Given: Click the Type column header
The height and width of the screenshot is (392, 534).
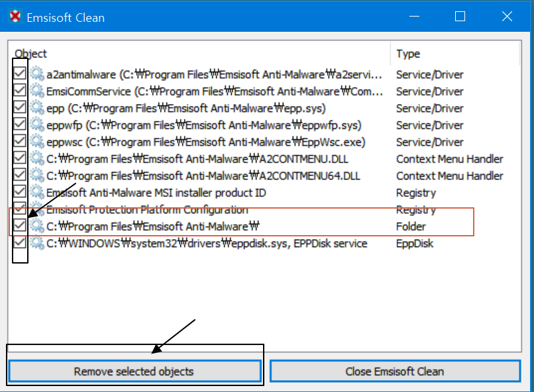Looking at the screenshot, I should coord(408,54).
